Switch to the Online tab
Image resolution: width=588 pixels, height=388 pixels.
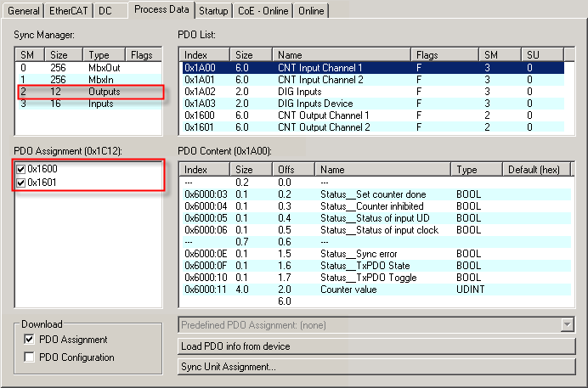[x=311, y=10]
